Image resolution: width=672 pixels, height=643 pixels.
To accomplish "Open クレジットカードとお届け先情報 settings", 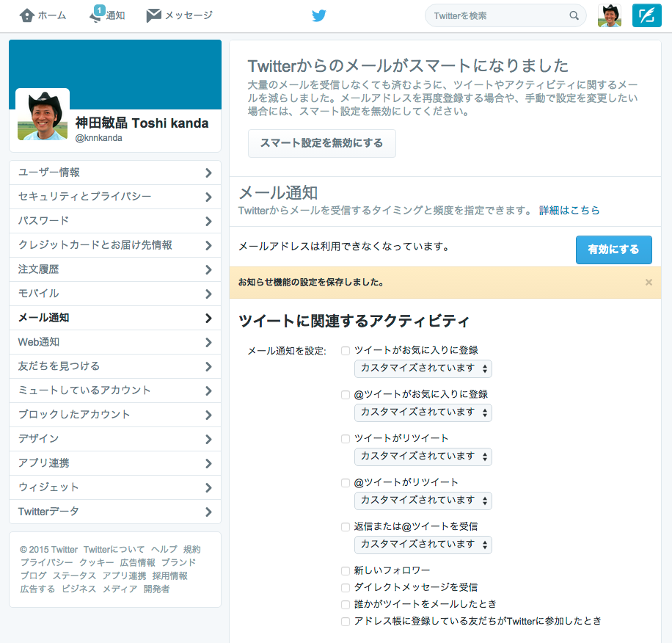I will (x=115, y=245).
